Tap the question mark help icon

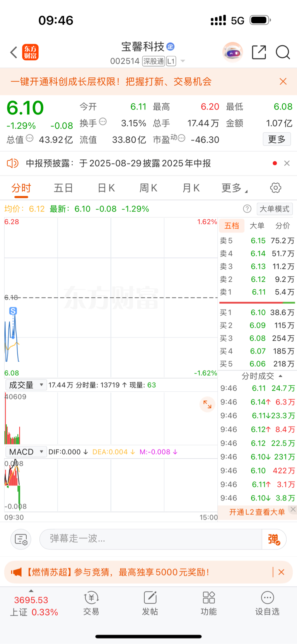tap(247, 209)
